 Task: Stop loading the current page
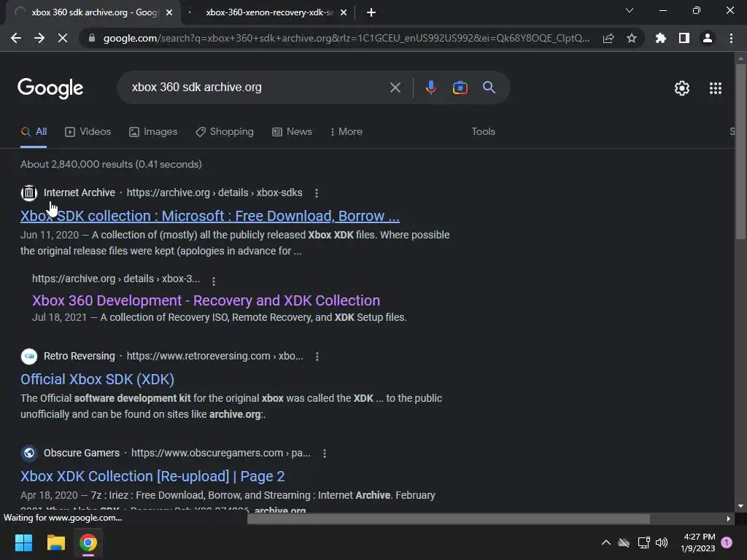coord(63,38)
